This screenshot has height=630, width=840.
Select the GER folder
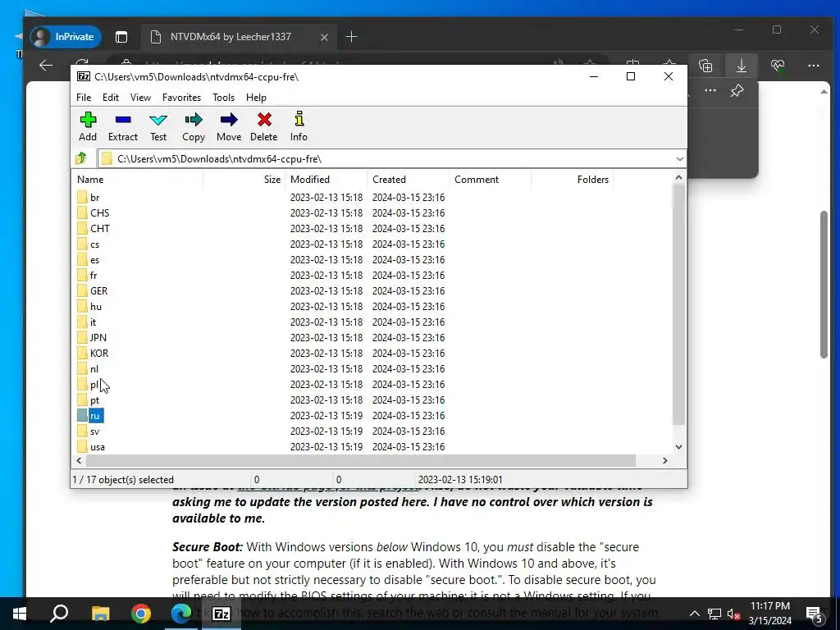pos(92,291)
